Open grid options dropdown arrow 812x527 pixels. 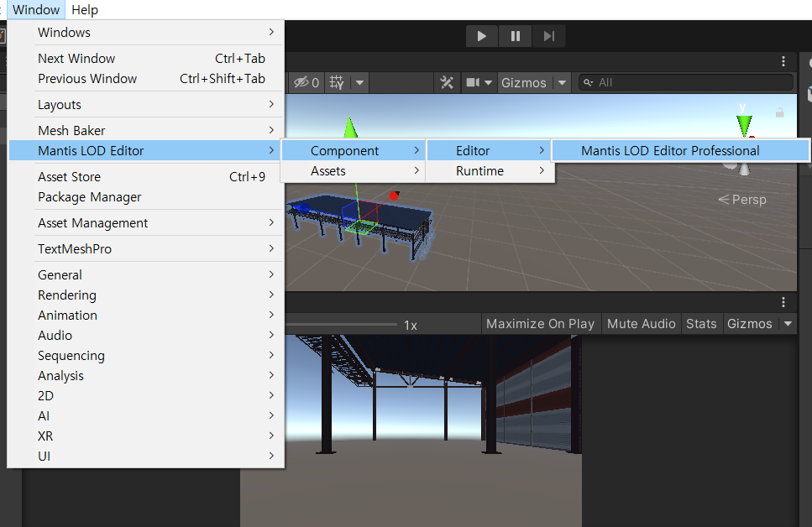tap(359, 82)
